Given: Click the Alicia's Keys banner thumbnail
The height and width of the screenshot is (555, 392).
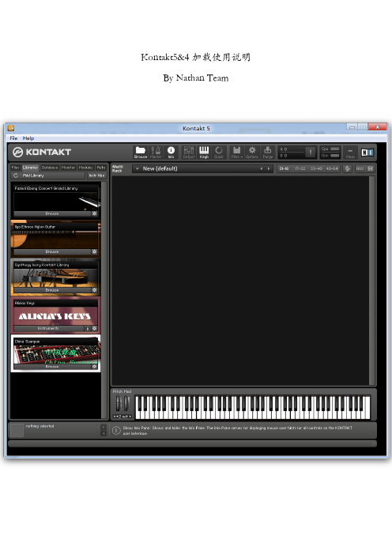Looking at the screenshot, I should 55,316.
